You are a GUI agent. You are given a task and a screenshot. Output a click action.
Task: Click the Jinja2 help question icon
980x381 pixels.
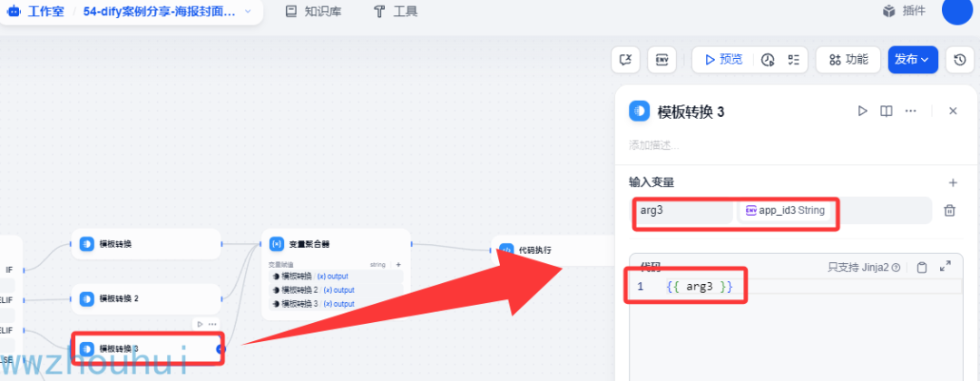(896, 268)
